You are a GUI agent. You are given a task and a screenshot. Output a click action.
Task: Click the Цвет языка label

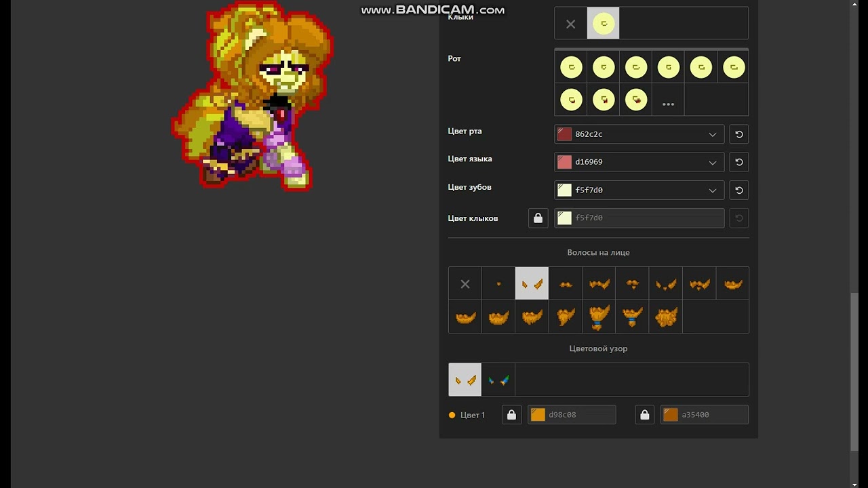pos(470,159)
